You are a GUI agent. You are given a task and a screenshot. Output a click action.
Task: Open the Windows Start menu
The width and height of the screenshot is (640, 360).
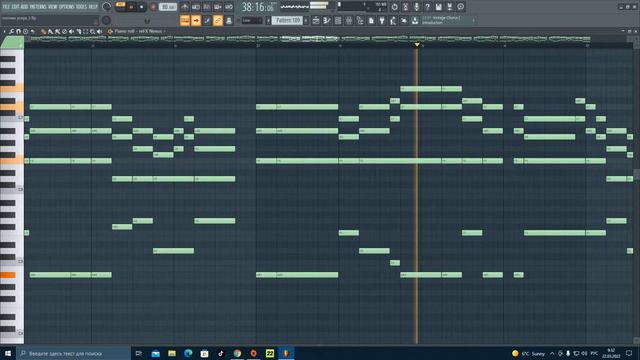[x=8, y=353]
